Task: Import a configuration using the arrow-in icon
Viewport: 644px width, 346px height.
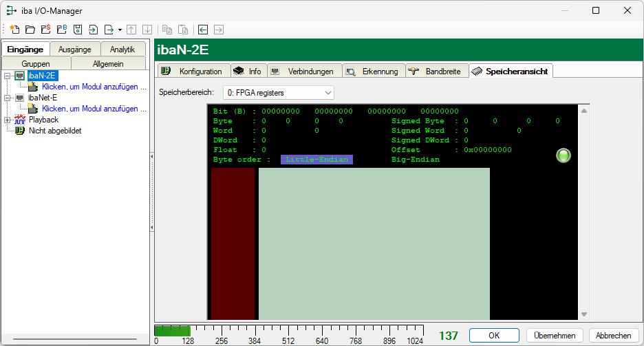Action: (x=94, y=30)
